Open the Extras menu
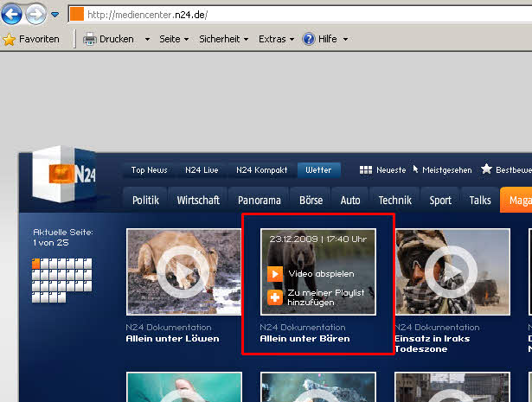The image size is (532, 402). tap(276, 39)
